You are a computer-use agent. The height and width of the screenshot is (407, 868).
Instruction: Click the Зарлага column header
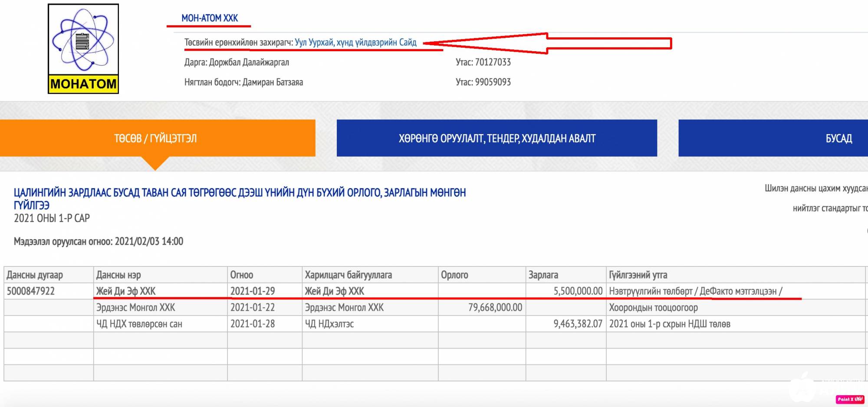point(566,275)
